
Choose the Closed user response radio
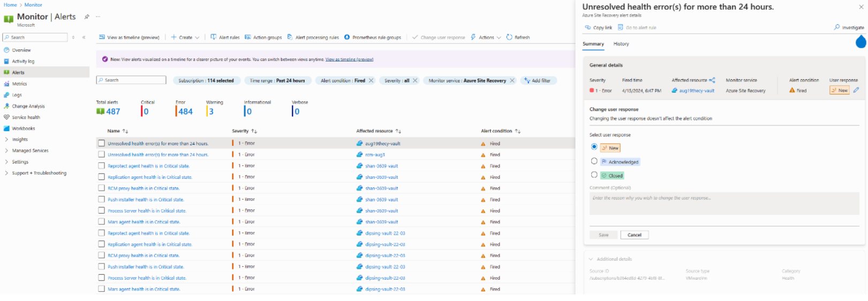[x=594, y=175]
